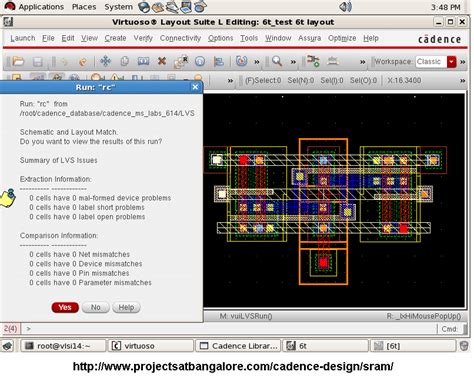Open the Edit Properties info icon

(x=200, y=62)
